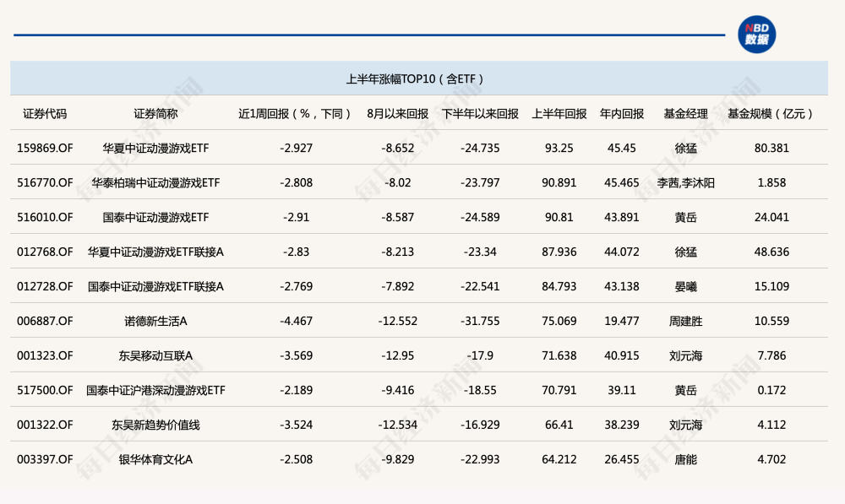Open 华夏中证动漫游戏ETF联接A entry
The height and width of the screenshot is (504, 845).
[x=155, y=252]
